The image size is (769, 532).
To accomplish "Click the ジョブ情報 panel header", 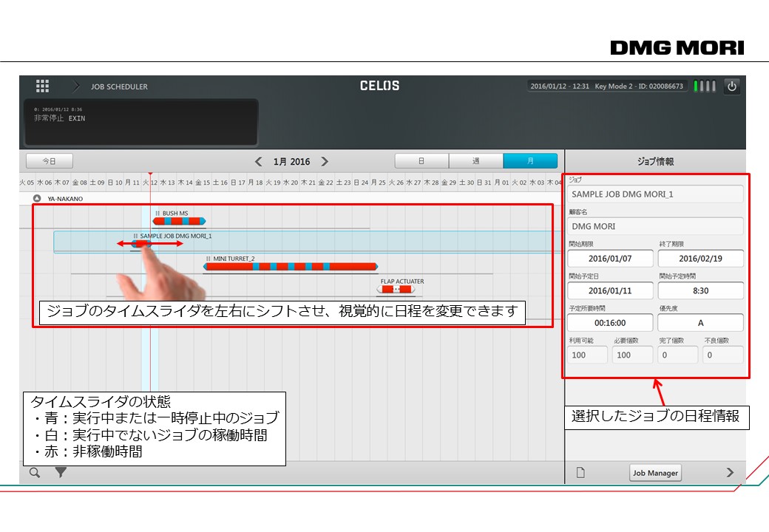I will point(655,162).
